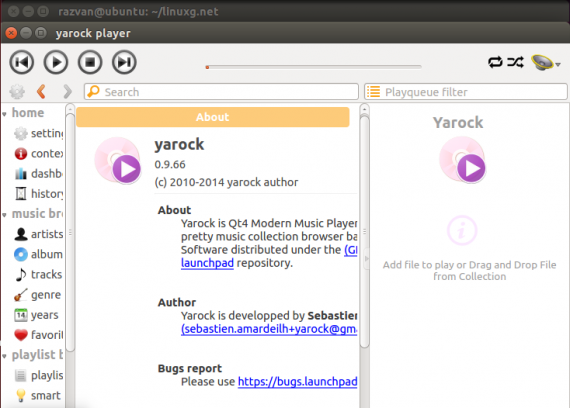Click the playlist document icon
This screenshot has width=570, height=408.
(21, 375)
